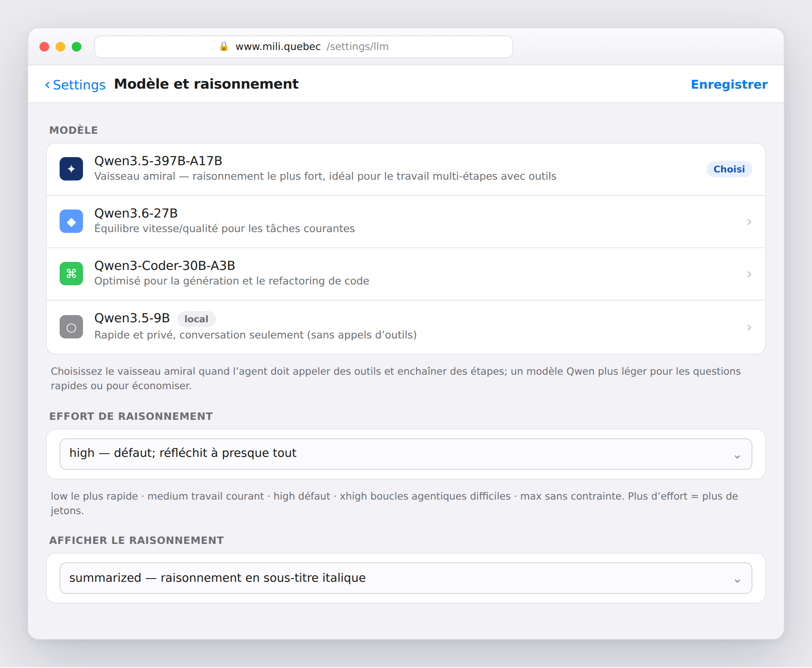The width and height of the screenshot is (812, 668).
Task: Click the Vaisseau amiral description text
Action: point(325,176)
